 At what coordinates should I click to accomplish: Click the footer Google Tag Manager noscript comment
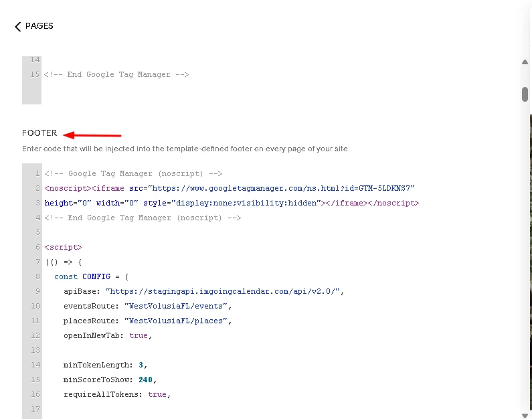133,174
